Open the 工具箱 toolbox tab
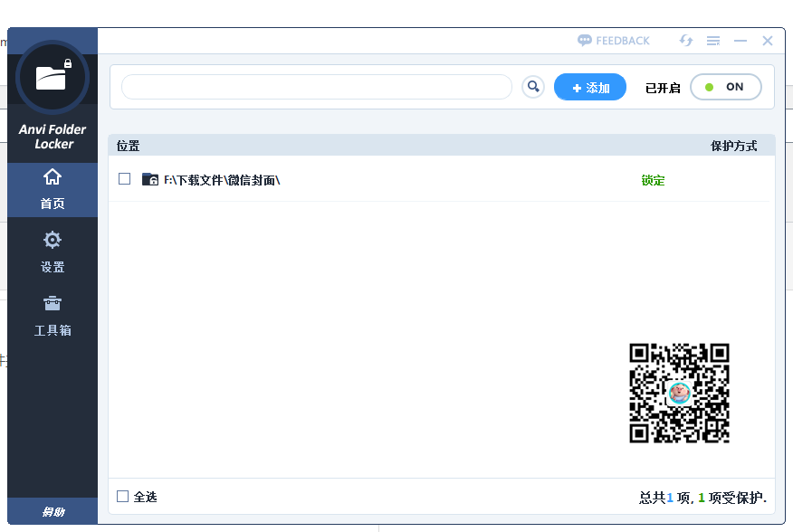Screen dimensions: 793x532 (x=53, y=317)
